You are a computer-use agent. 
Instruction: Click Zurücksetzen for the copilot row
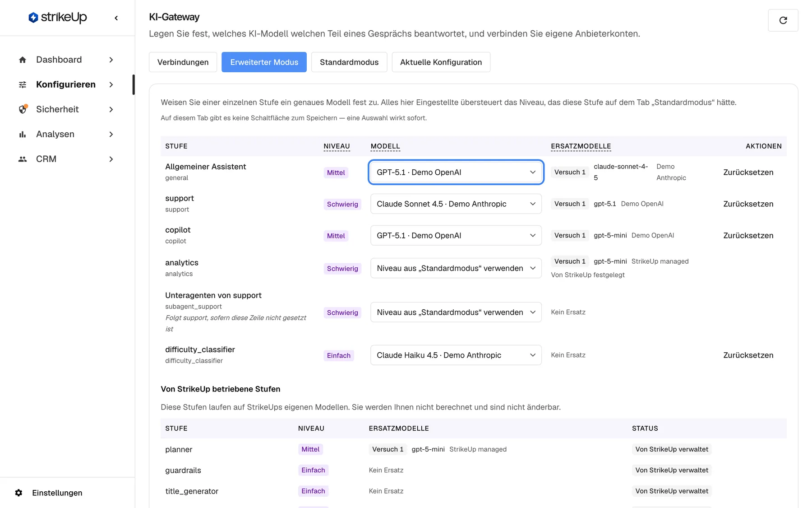click(748, 235)
